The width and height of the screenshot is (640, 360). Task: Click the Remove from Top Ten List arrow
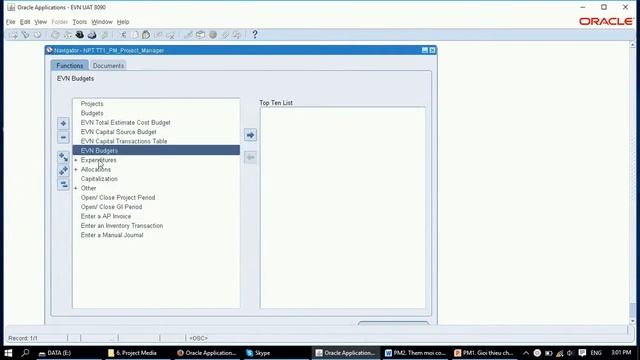click(251, 157)
